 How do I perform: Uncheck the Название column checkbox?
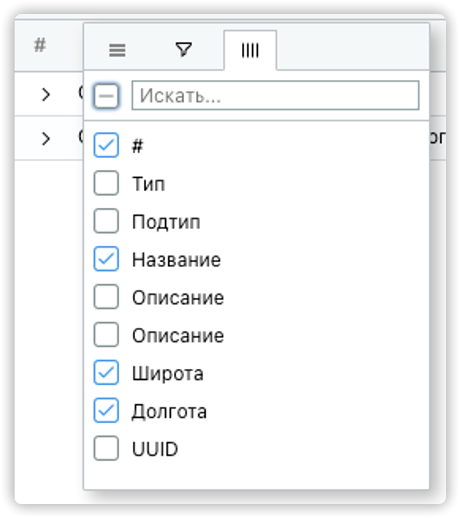106,259
